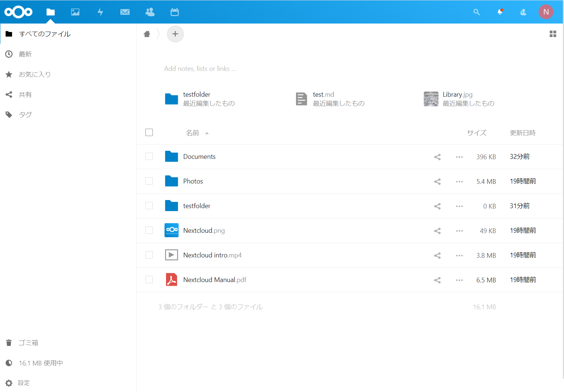
Task: Open the Files app icon in header
Action: click(x=50, y=12)
